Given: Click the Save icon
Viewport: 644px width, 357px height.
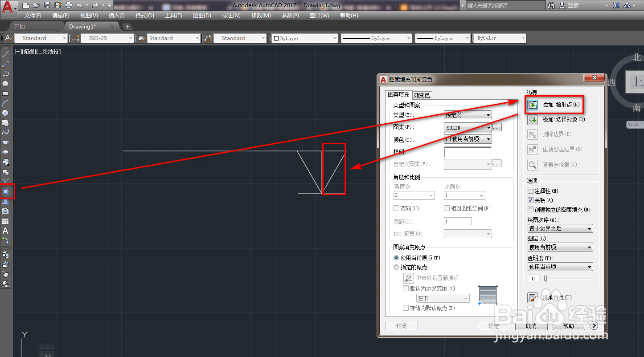Looking at the screenshot, I should (47, 5).
